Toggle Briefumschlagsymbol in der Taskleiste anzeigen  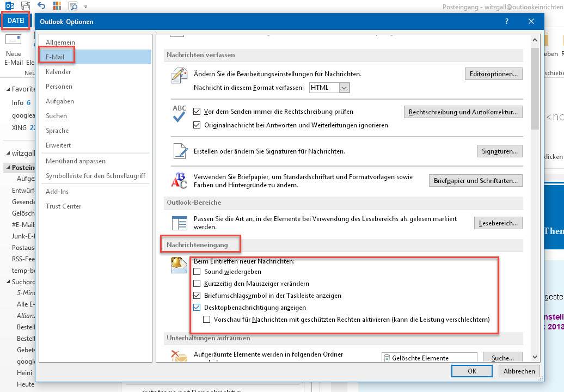(197, 296)
